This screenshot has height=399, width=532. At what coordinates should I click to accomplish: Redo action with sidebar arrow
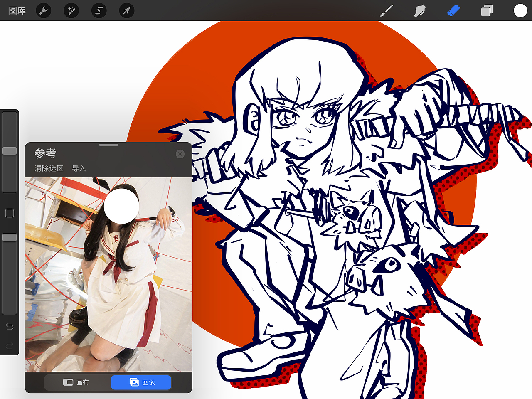coord(10,345)
